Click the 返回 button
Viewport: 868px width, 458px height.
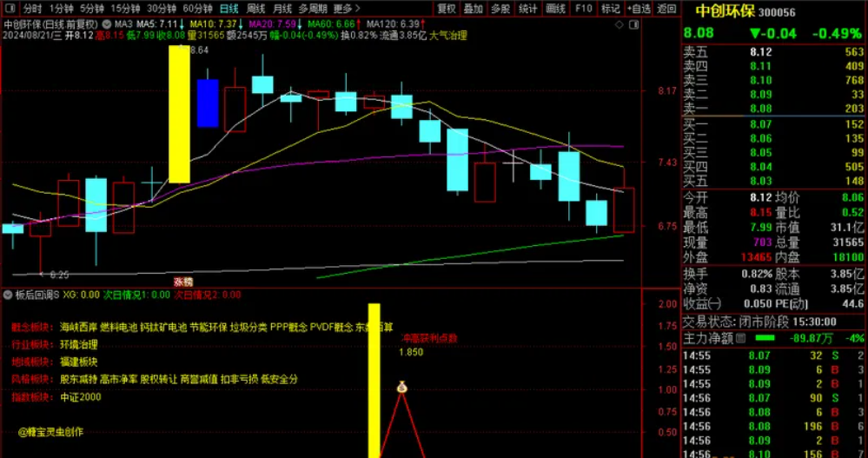coord(666,9)
